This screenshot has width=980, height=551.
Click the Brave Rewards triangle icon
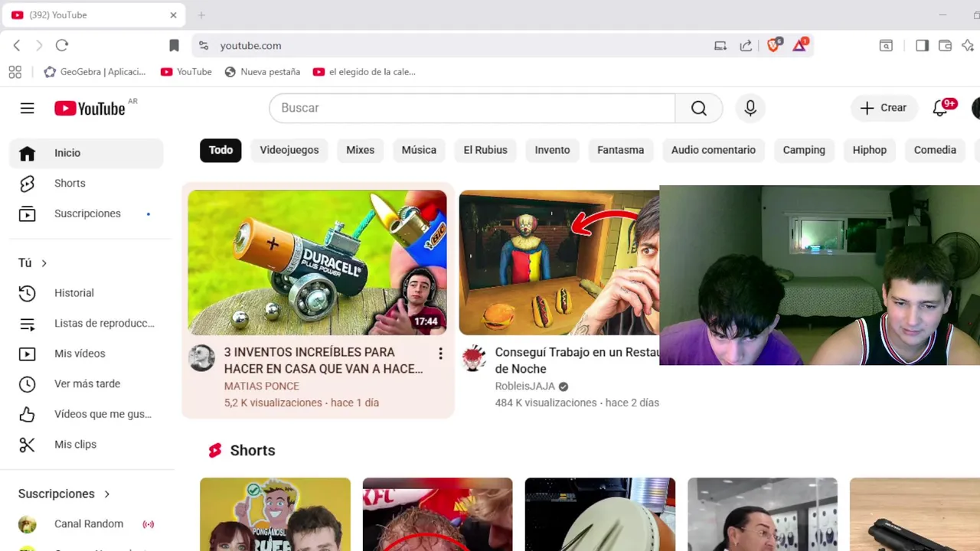coord(800,46)
